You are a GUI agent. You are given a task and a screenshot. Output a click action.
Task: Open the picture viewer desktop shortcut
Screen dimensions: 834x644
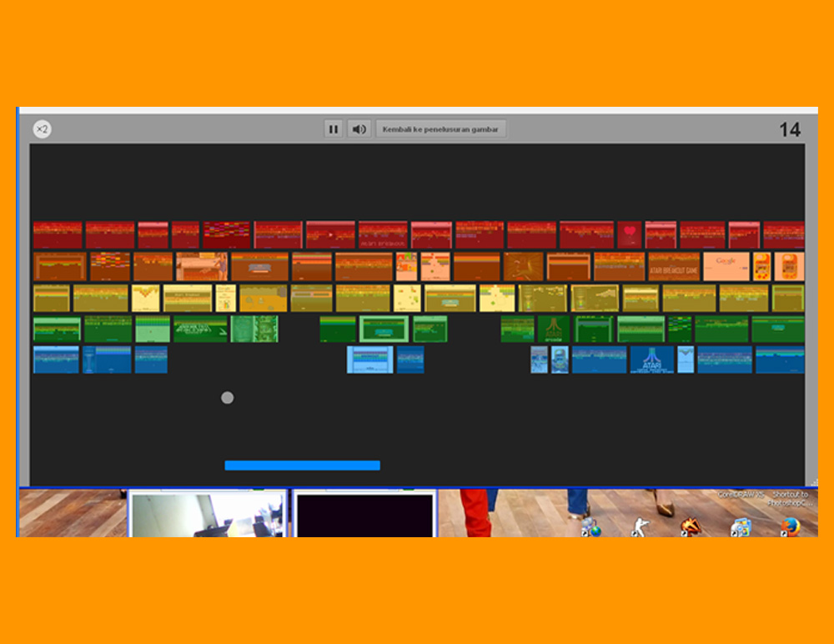[741, 527]
